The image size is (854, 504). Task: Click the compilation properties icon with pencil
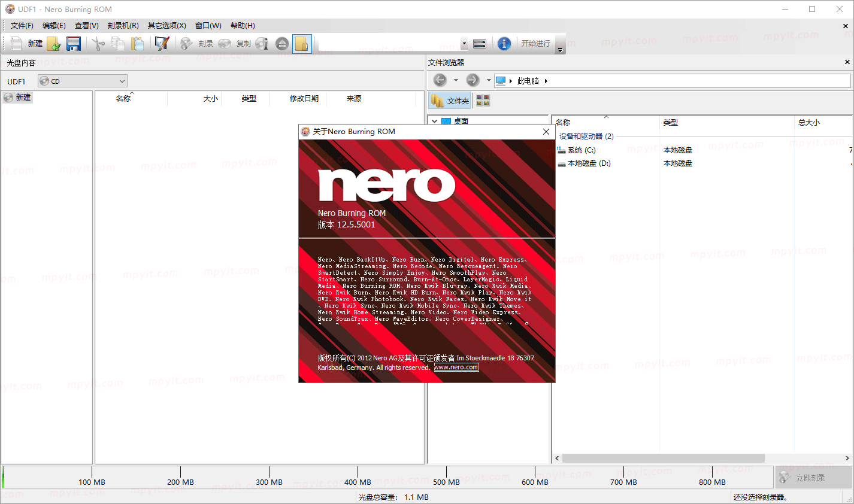[x=162, y=43]
